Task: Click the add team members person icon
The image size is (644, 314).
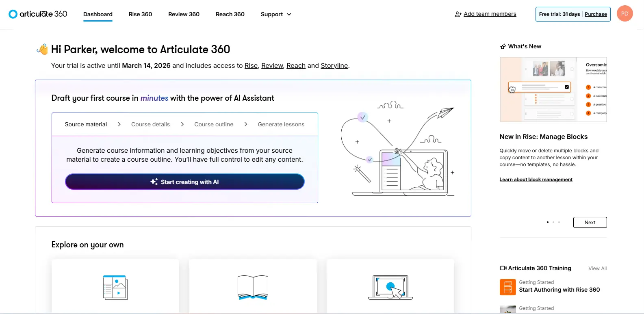Action: (458, 14)
